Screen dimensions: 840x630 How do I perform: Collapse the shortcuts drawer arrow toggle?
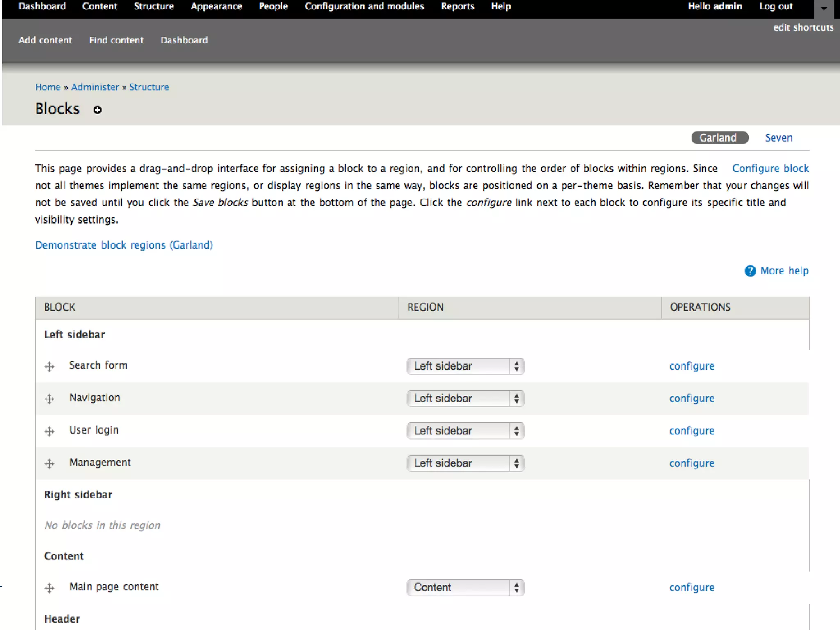[x=824, y=9]
